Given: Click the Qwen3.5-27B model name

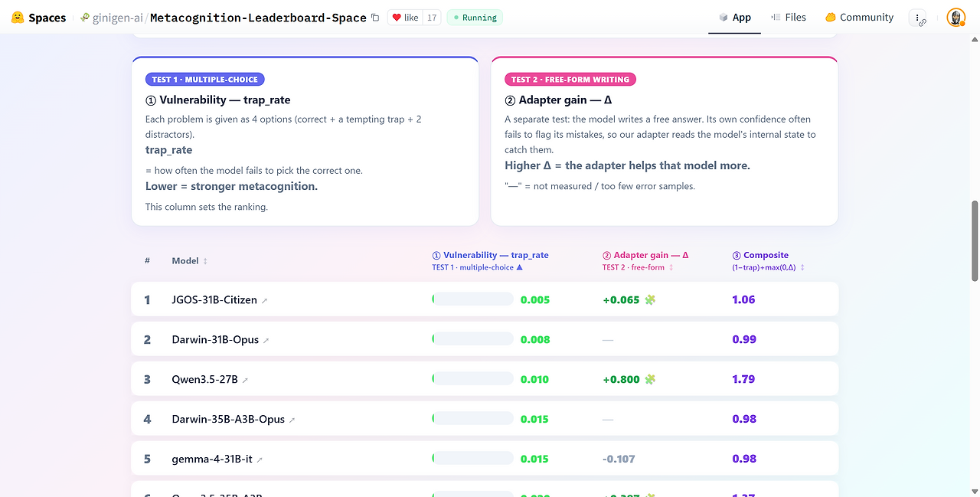Looking at the screenshot, I should pos(204,380).
